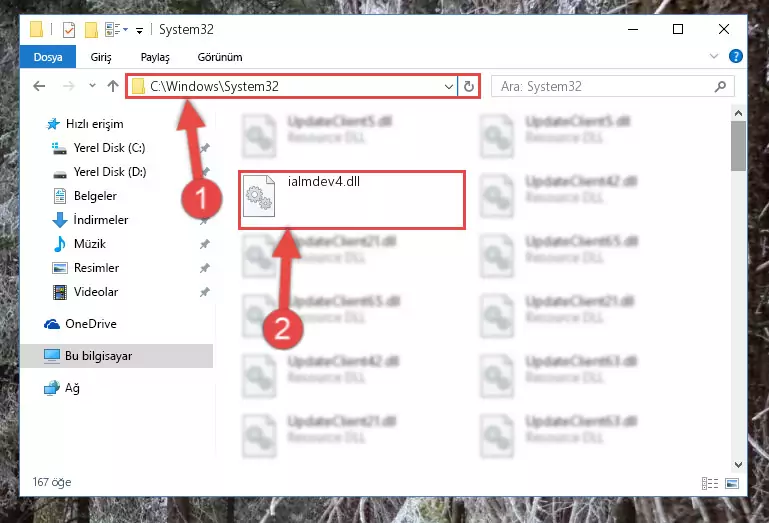This screenshot has height=523, width=769.
Task: Open Yerel Disk (D:) in the sidebar
Action: pyautogui.click(x=99, y=172)
